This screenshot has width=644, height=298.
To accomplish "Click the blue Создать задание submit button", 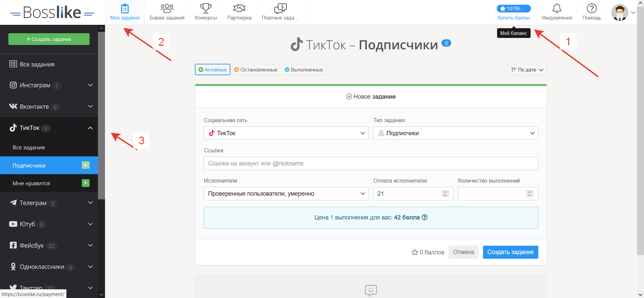I will click(x=510, y=252).
